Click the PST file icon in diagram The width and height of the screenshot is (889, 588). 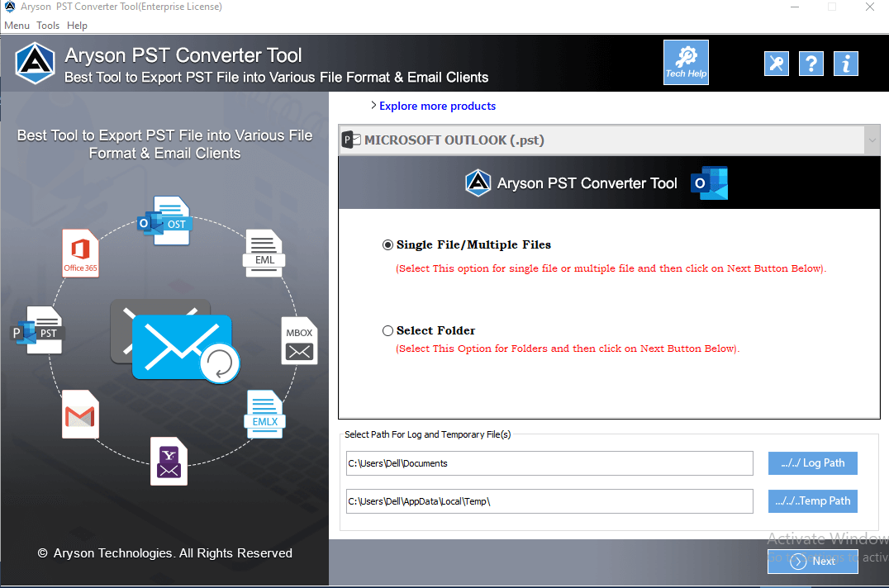click(39, 330)
